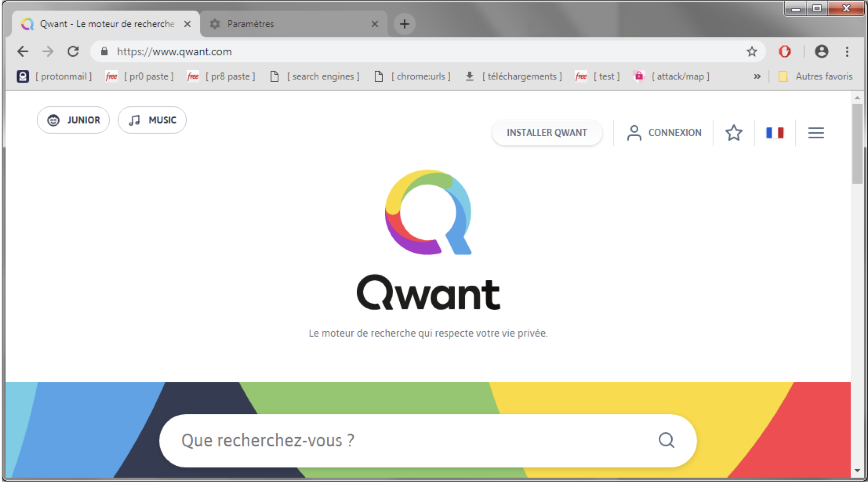Close the Paramètres tab
Screen dimensions: 868x482
(375, 24)
